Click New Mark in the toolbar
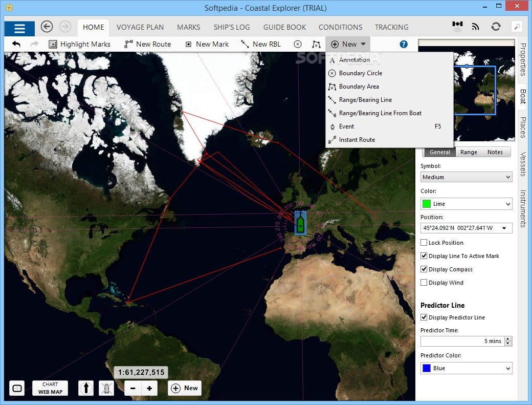Screen dimensions: 532x405 pos(207,44)
